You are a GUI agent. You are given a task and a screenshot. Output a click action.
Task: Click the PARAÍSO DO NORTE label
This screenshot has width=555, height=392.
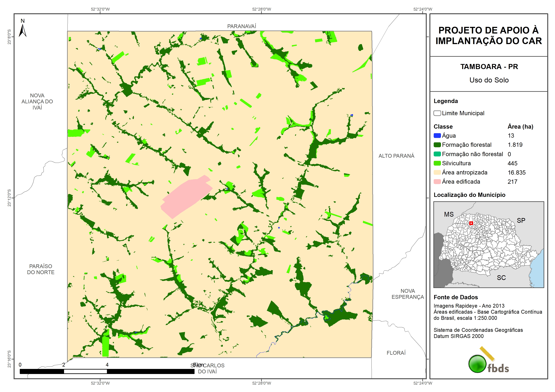pyautogui.click(x=41, y=269)
